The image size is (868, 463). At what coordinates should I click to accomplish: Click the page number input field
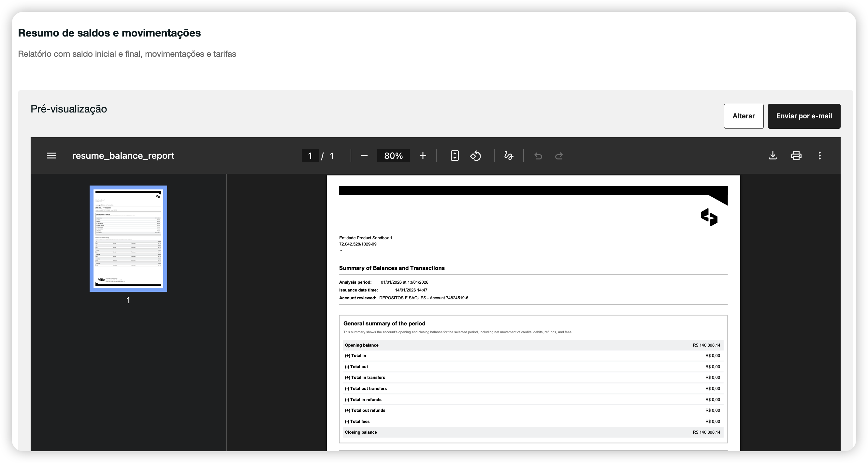(x=310, y=156)
